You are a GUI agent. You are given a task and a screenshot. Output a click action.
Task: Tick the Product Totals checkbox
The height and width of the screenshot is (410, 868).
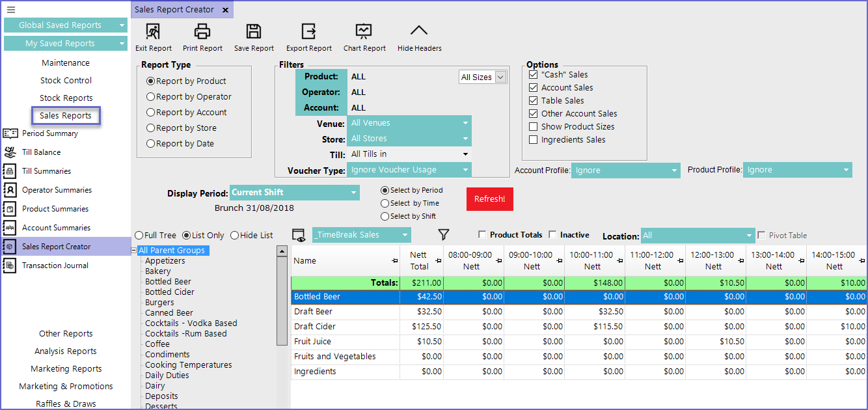pyautogui.click(x=482, y=235)
